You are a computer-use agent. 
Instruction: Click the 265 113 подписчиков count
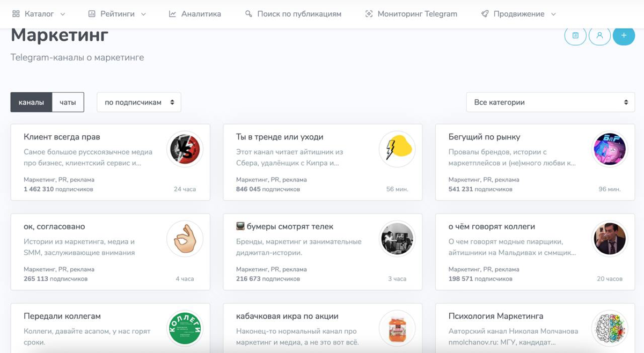coord(55,279)
